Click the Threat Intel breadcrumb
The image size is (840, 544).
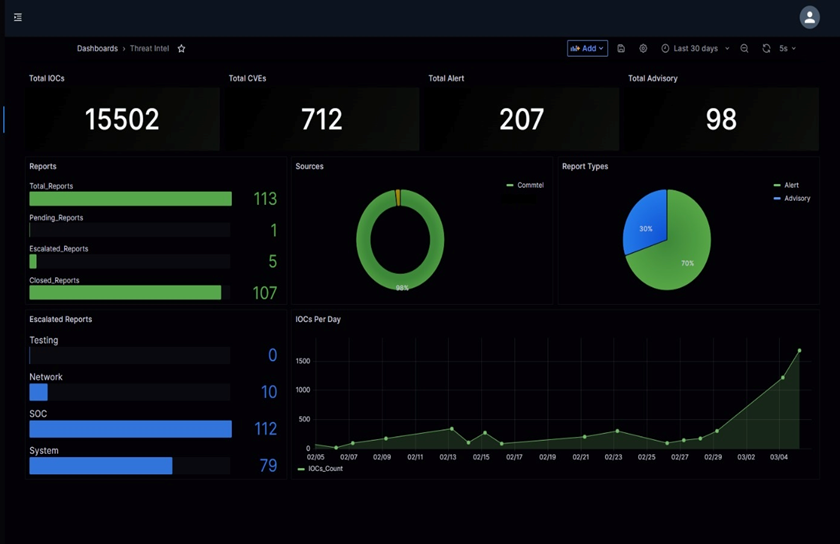click(149, 48)
